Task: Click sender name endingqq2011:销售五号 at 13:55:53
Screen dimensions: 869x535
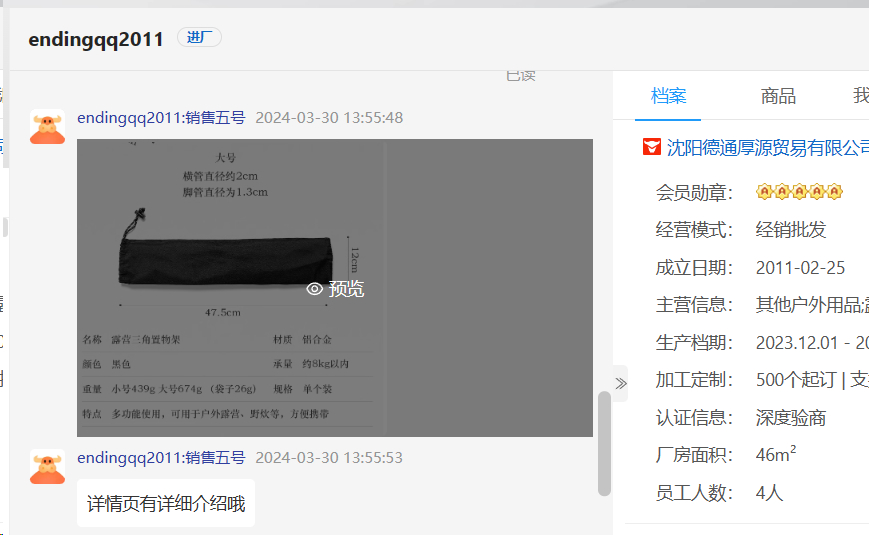Action: tap(161, 457)
